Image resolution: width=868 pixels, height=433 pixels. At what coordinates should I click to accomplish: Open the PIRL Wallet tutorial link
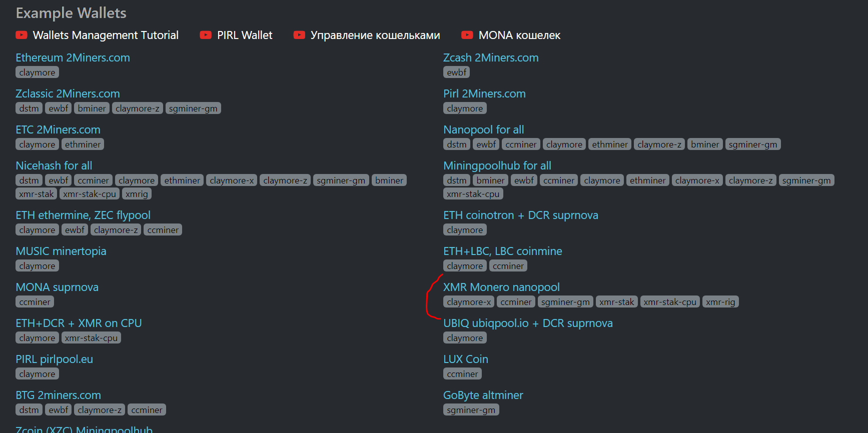pos(245,35)
